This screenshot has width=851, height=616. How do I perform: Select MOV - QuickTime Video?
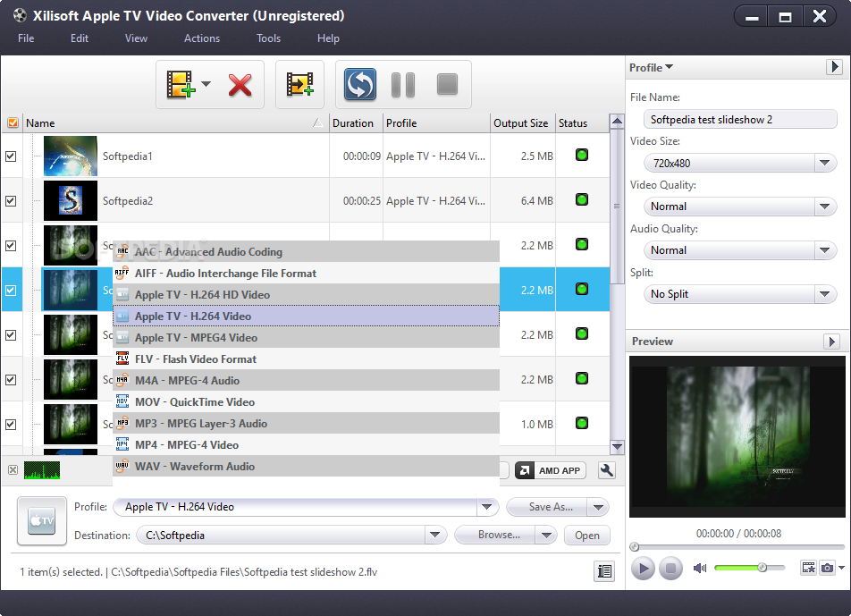[x=306, y=401]
